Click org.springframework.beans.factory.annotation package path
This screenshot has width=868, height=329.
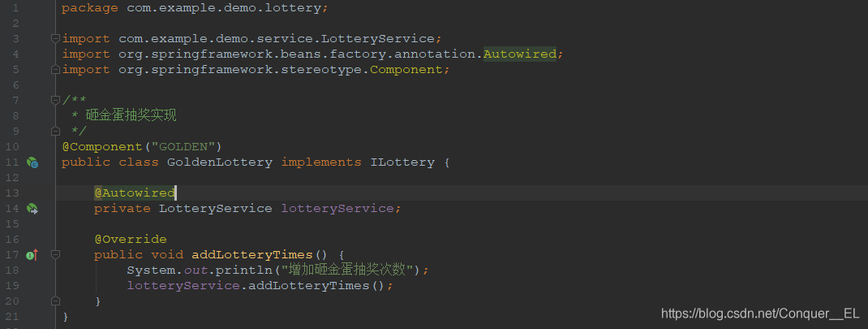297,54
